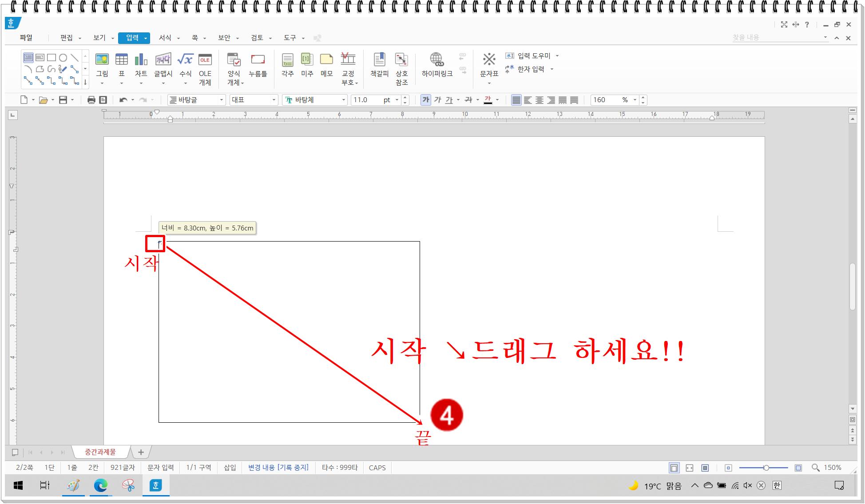This screenshot has height=504, width=865.
Task: Add an endnote with 미주
Action: tap(307, 65)
